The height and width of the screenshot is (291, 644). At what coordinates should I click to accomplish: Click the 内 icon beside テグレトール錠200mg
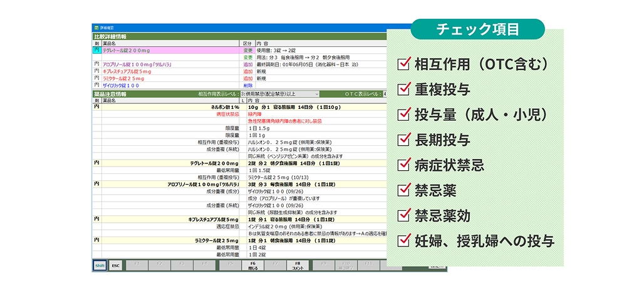click(96, 50)
